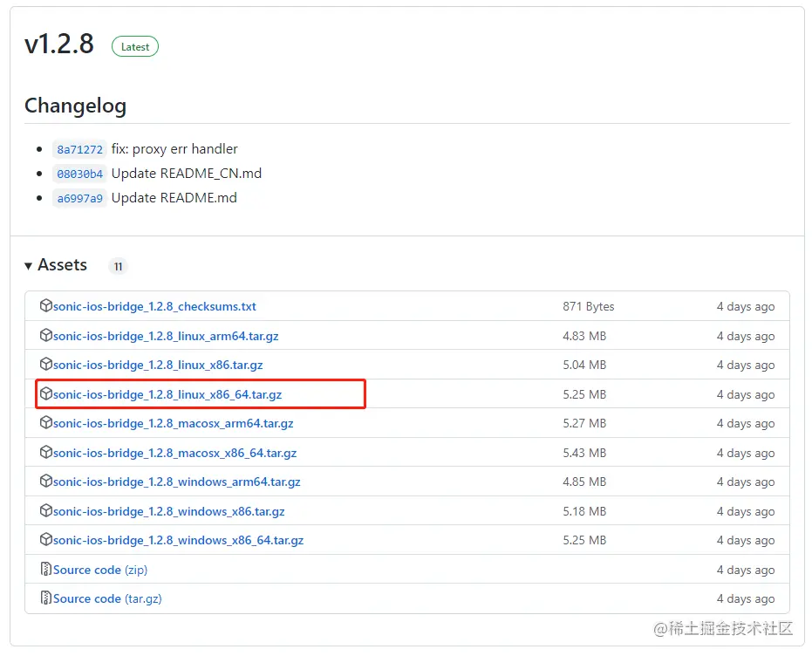
Task: Click the Latest release badge
Action: pyautogui.click(x=135, y=46)
